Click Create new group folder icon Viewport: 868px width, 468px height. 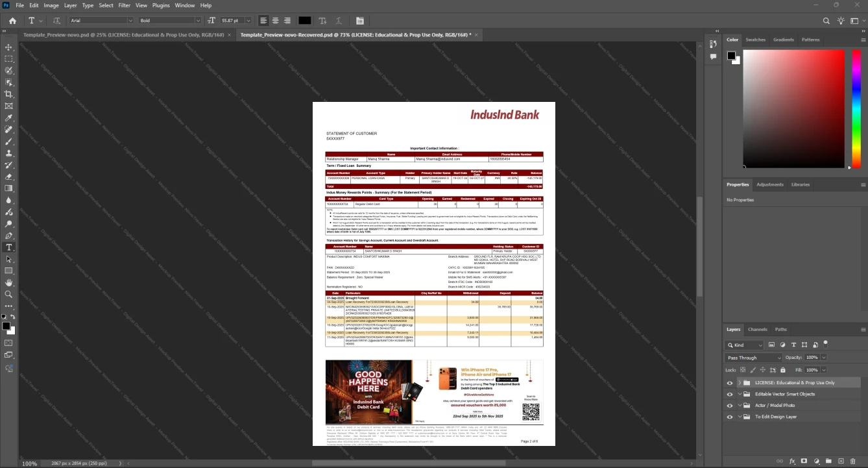tap(828, 462)
